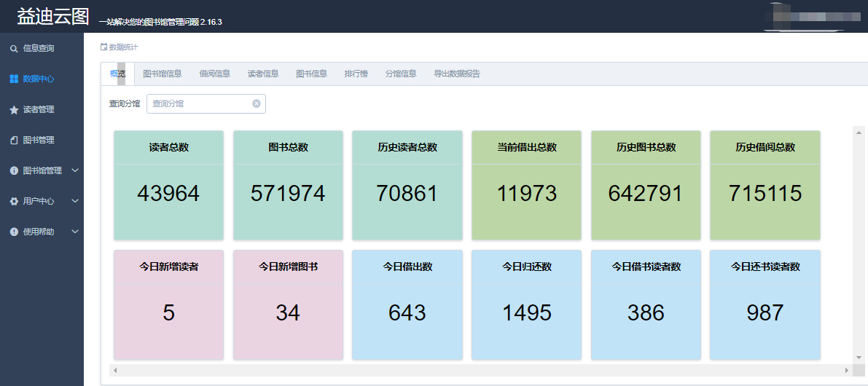Click the info icon for 图书馆管理

(x=14, y=171)
